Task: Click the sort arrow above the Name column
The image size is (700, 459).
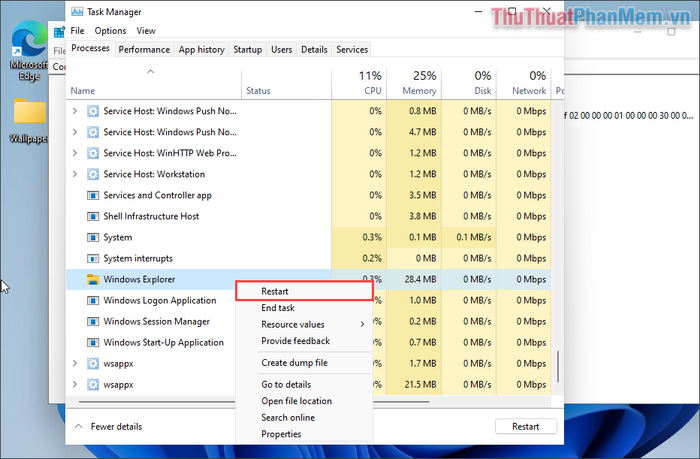Action: pos(151,71)
